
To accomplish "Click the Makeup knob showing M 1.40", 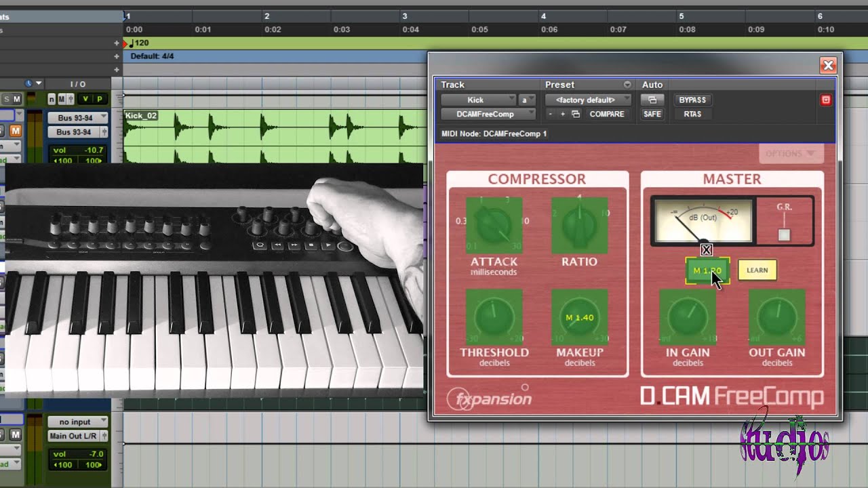I will click(x=579, y=317).
